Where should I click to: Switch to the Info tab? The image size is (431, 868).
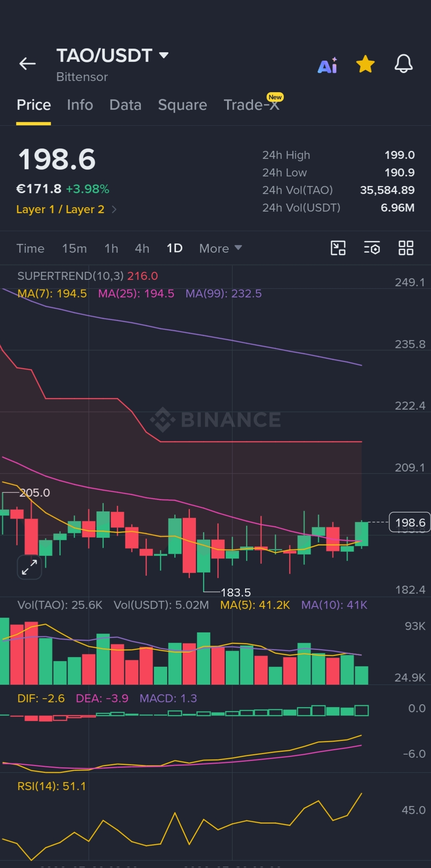pos(80,105)
